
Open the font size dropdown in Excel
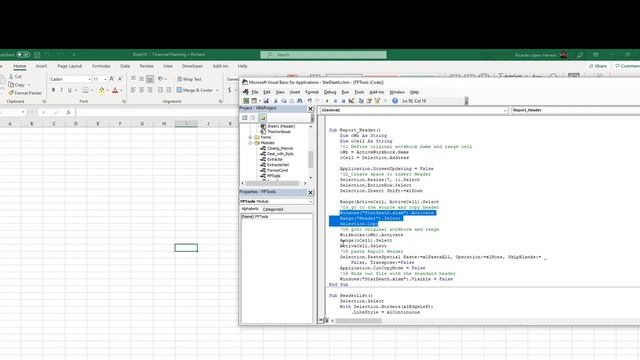coord(105,79)
